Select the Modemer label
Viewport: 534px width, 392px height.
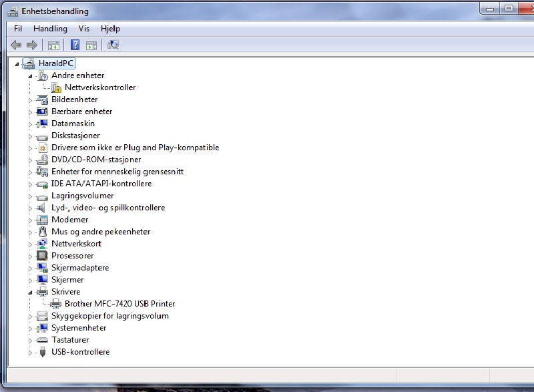[x=70, y=220]
